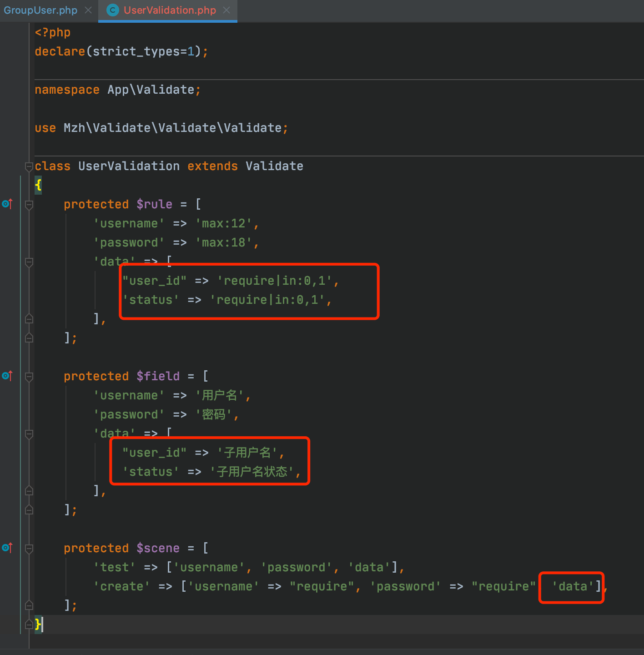
Task: Close the GroupUser.php tab
Action: [x=88, y=10]
